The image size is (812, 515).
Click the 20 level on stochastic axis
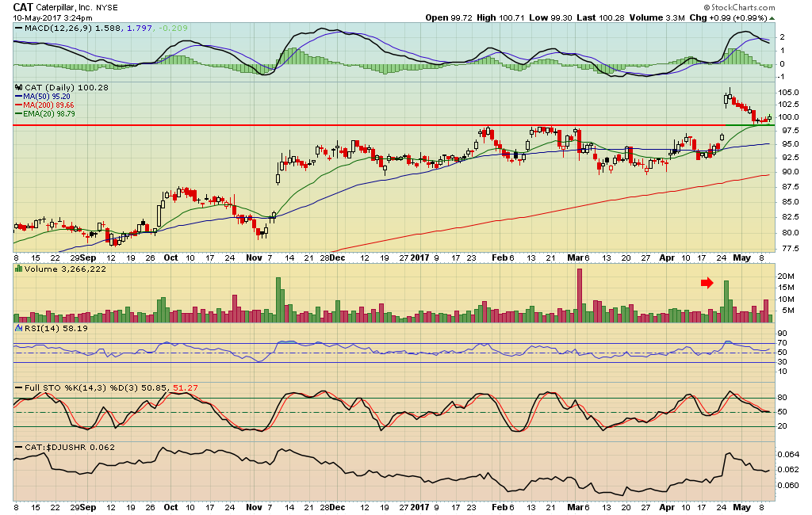pyautogui.click(x=782, y=426)
